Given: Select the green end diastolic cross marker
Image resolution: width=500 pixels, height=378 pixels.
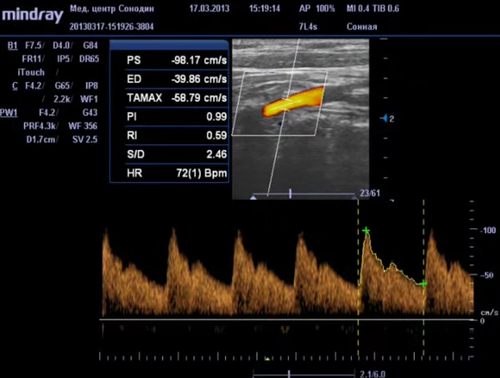Looking at the screenshot, I should pos(423,284).
